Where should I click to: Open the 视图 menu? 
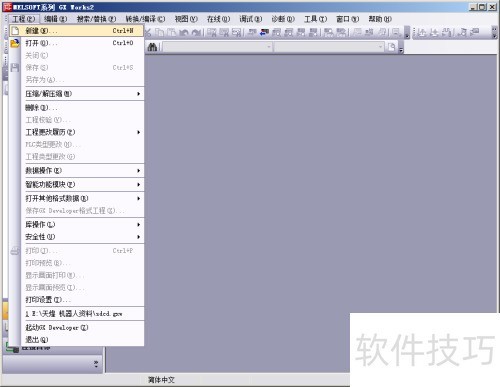[x=186, y=19]
